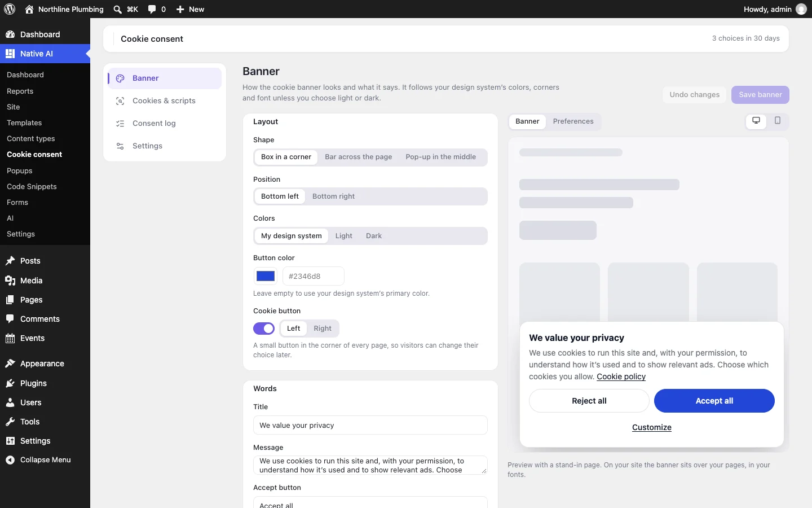Select the Dark color scheme
812x508 pixels.
(373, 236)
